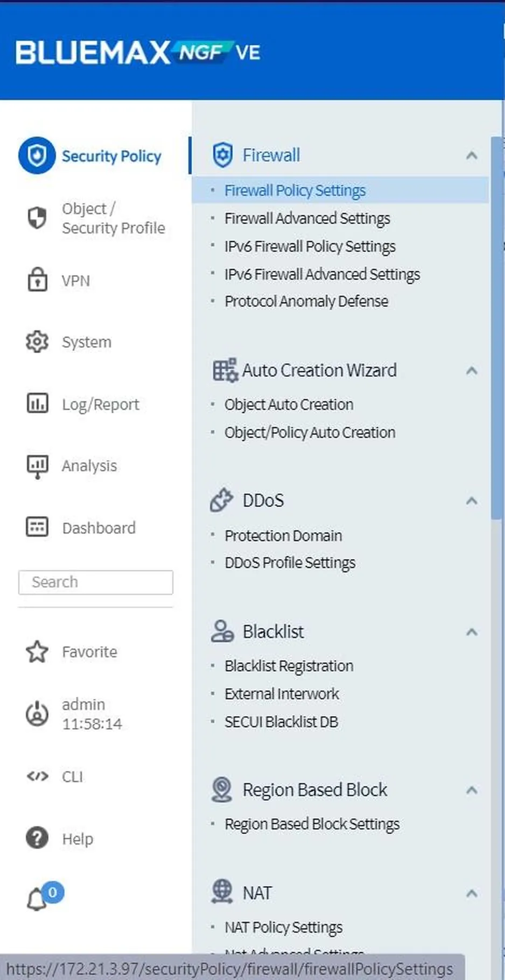Image resolution: width=505 pixels, height=980 pixels.
Task: Click the CLI code brackets icon
Action: tap(37, 776)
